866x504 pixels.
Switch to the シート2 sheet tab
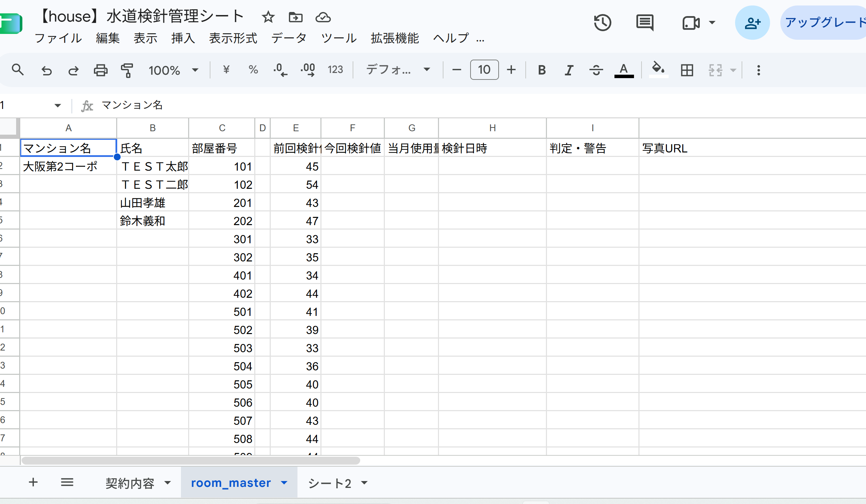[330, 483]
